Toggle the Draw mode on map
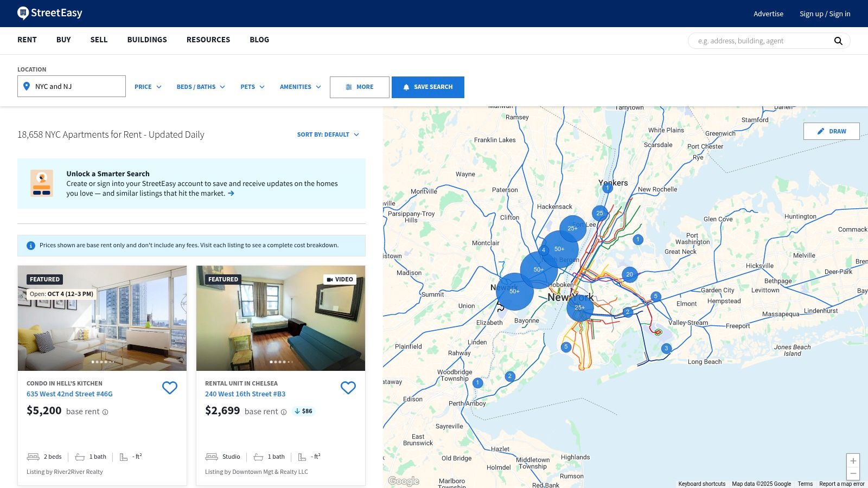 click(x=831, y=131)
